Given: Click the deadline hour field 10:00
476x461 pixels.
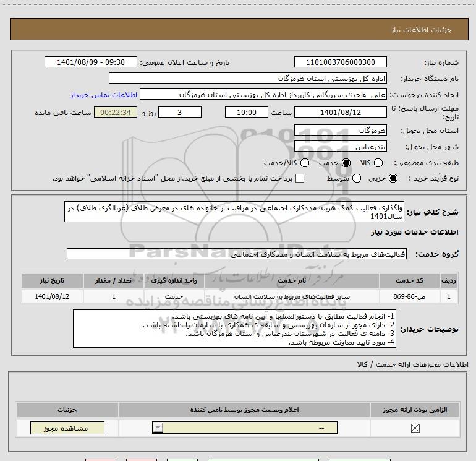Looking at the screenshot, I should [247, 113].
